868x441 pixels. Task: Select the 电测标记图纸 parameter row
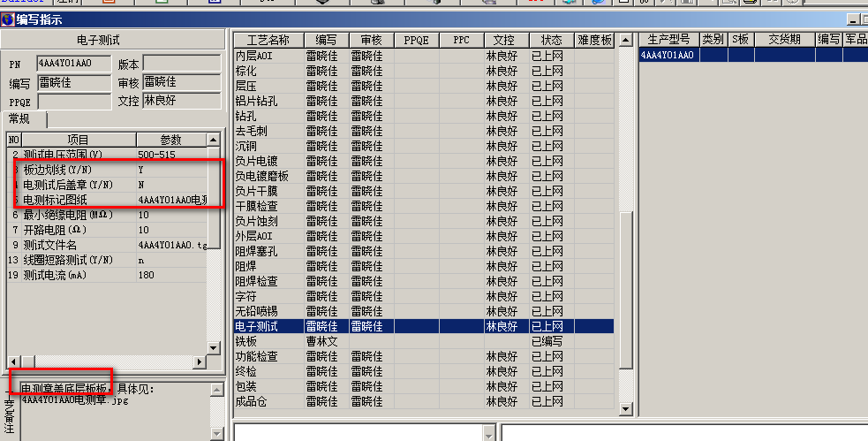point(108,200)
